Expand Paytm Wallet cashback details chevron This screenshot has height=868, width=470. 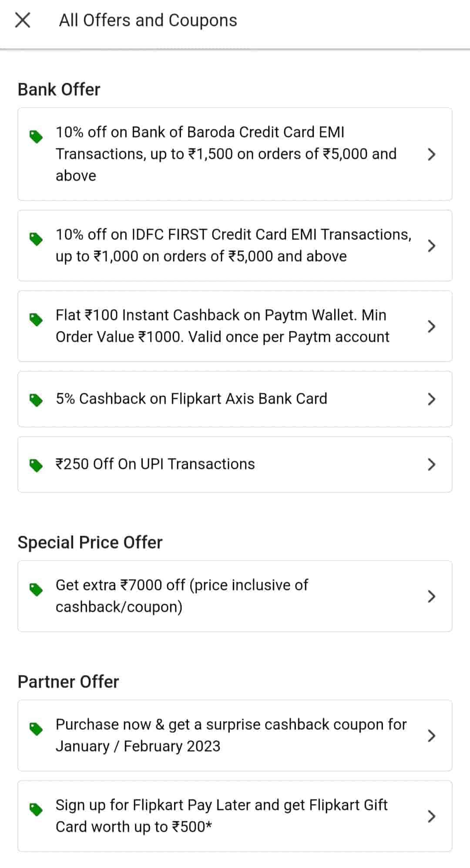coord(431,326)
